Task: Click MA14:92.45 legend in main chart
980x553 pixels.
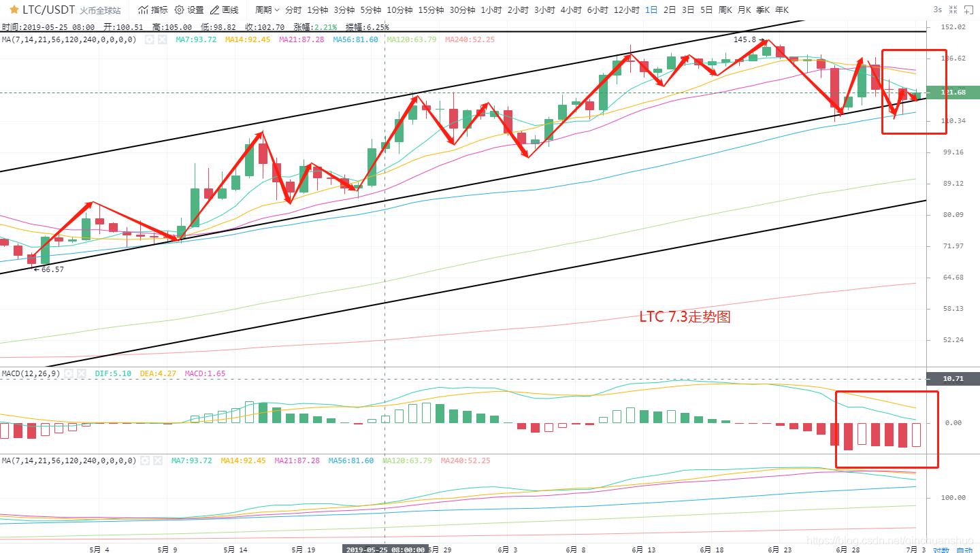Action: [248, 39]
